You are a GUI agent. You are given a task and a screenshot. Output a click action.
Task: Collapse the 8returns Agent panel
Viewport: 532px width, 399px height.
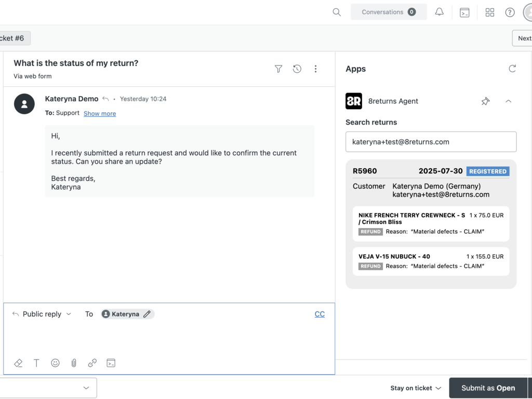508,101
